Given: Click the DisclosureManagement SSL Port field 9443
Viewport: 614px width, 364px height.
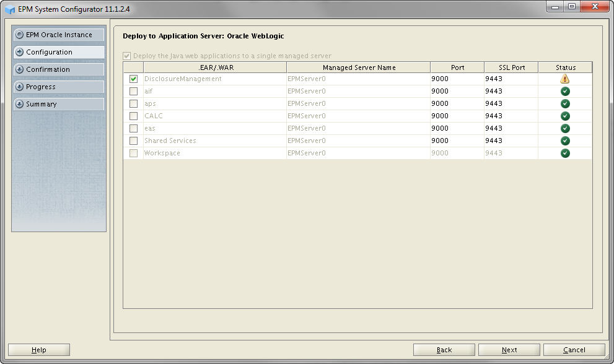Looking at the screenshot, I should 511,79.
